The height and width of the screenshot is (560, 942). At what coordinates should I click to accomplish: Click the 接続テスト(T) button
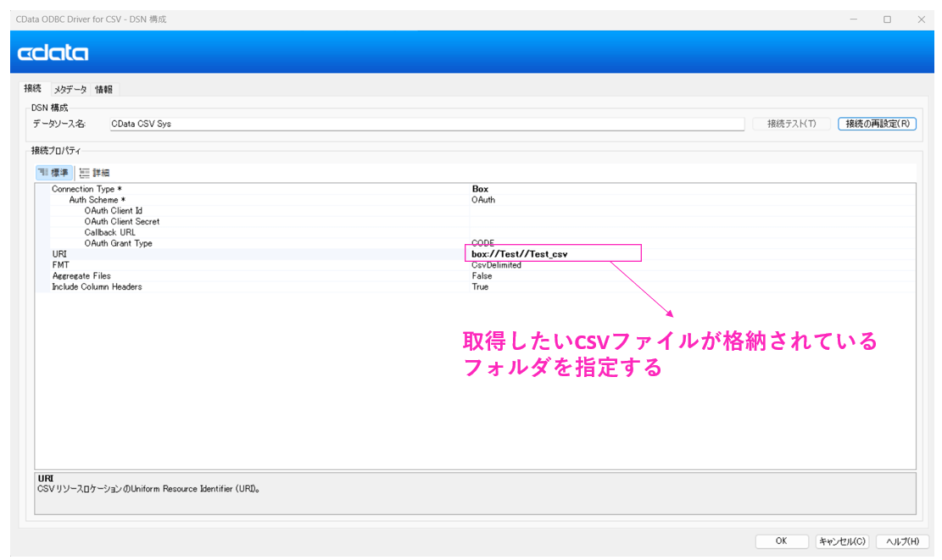791,124
